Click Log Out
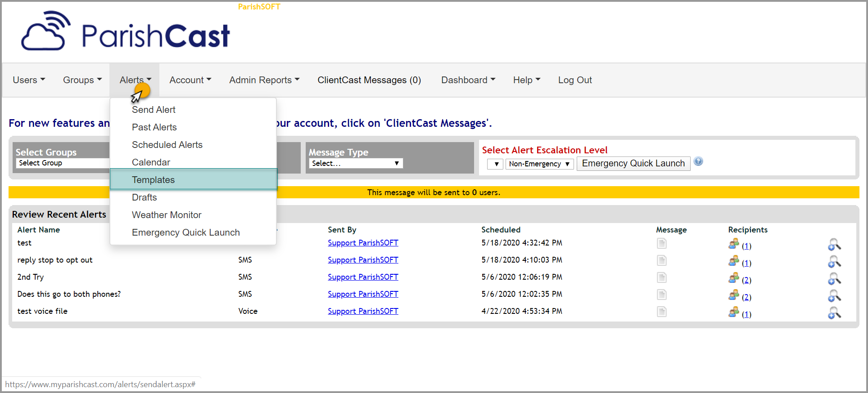 [575, 80]
